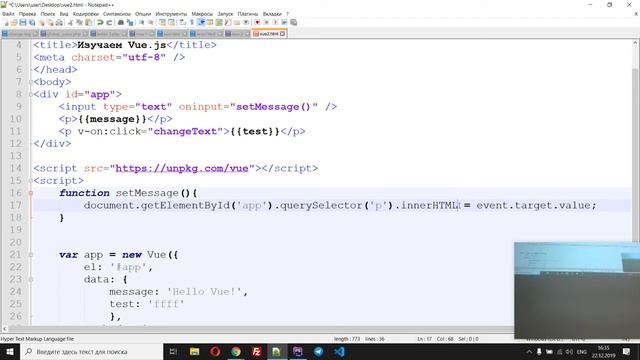Open Telegram from the taskbar
Screen dimensions: 640x360
[318, 351]
